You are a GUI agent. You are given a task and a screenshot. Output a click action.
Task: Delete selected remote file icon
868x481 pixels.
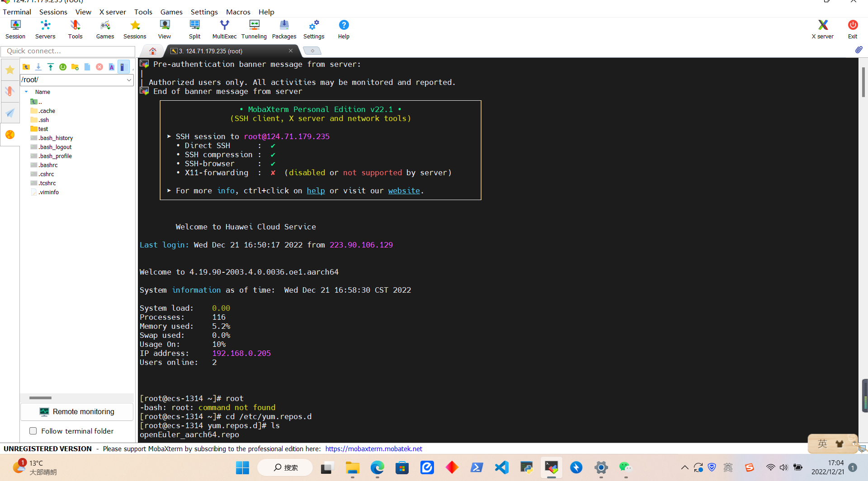(99, 67)
